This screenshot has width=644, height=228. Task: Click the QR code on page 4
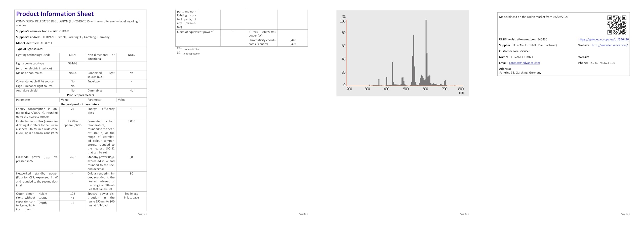click(x=617, y=25)
